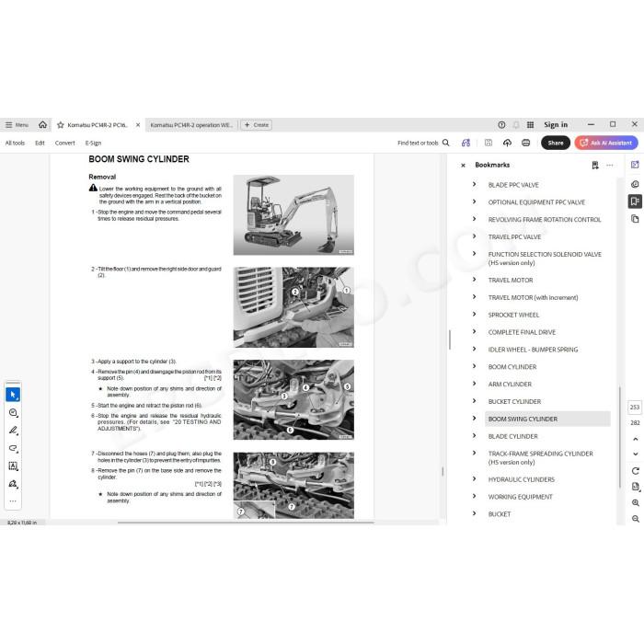The image size is (644, 644).
Task: Open the notifications bell icon
Action: [516, 125]
